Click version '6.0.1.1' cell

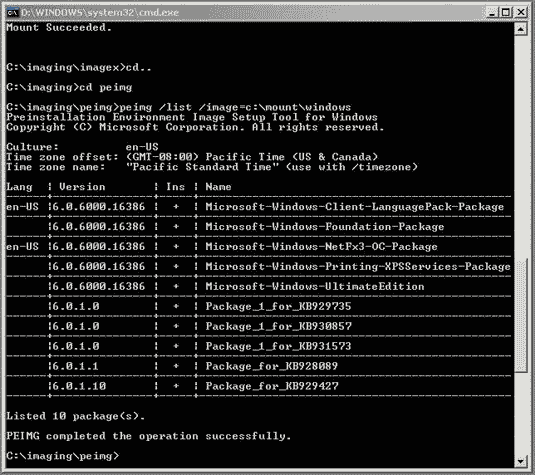(x=76, y=366)
